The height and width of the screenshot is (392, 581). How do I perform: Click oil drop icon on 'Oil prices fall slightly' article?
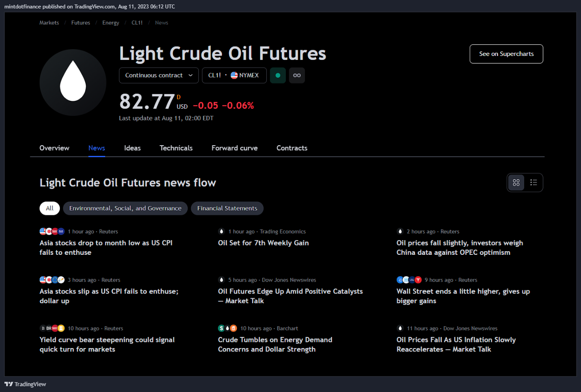pyautogui.click(x=400, y=232)
